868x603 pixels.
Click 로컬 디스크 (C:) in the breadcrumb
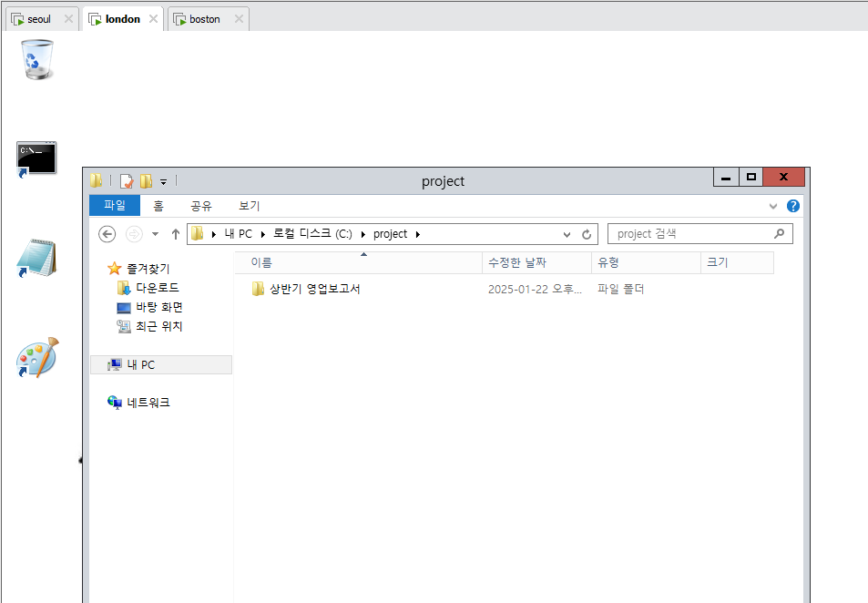[312, 234]
